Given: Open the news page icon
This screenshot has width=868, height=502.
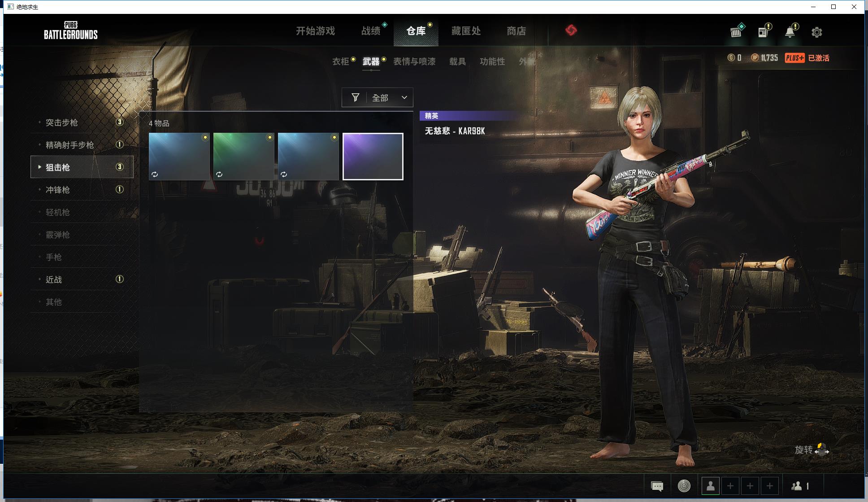Looking at the screenshot, I should tap(763, 32).
